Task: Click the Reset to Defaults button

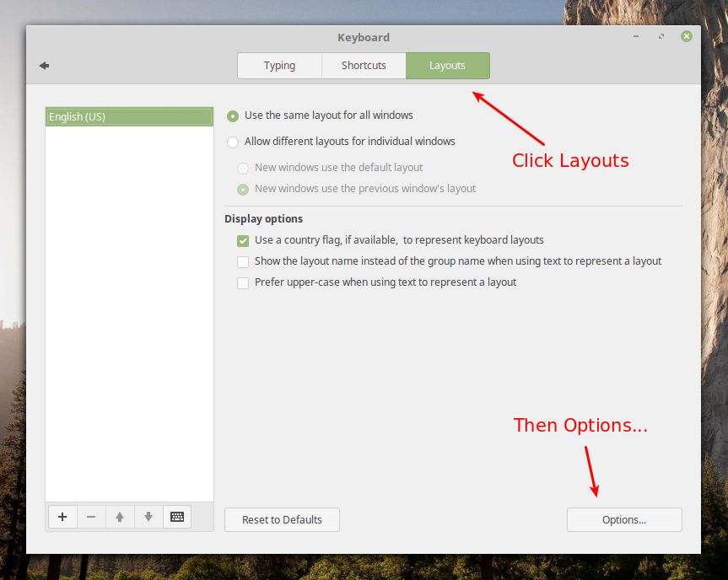Action: click(282, 519)
